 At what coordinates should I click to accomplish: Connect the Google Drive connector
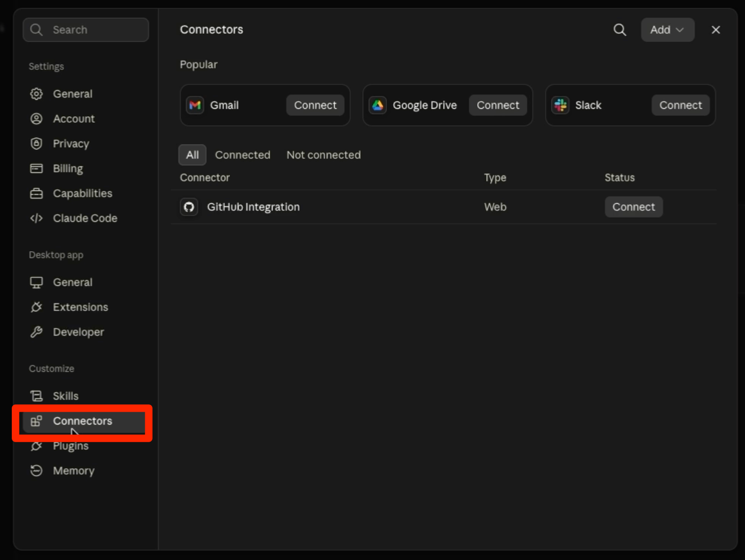(498, 105)
